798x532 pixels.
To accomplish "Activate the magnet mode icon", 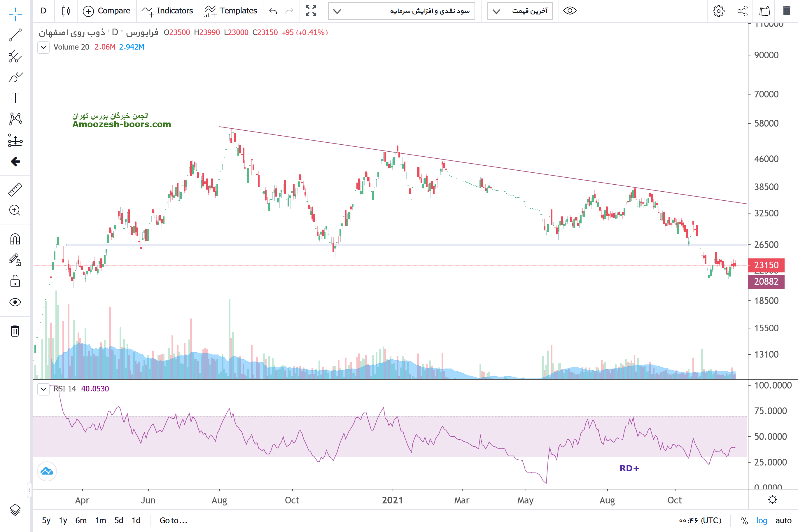I will [x=15, y=239].
